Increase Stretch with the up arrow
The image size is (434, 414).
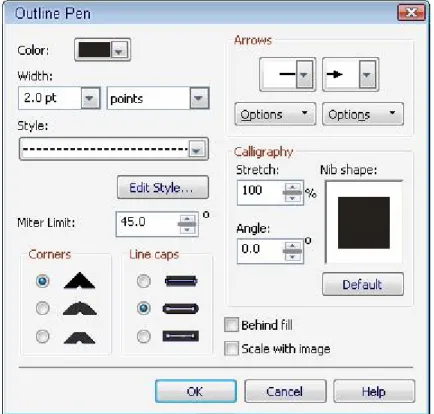[292, 188]
